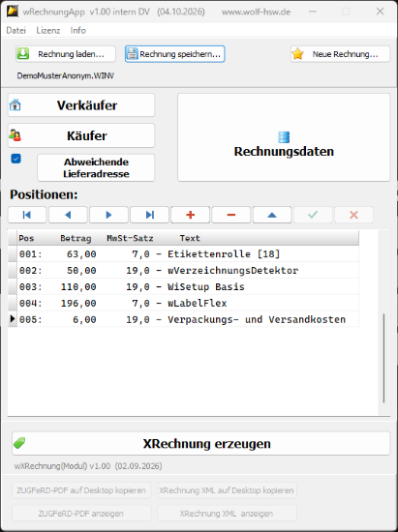The height and width of the screenshot is (532, 398).
Task: Click the Betrag column header
Action: pyautogui.click(x=76, y=238)
